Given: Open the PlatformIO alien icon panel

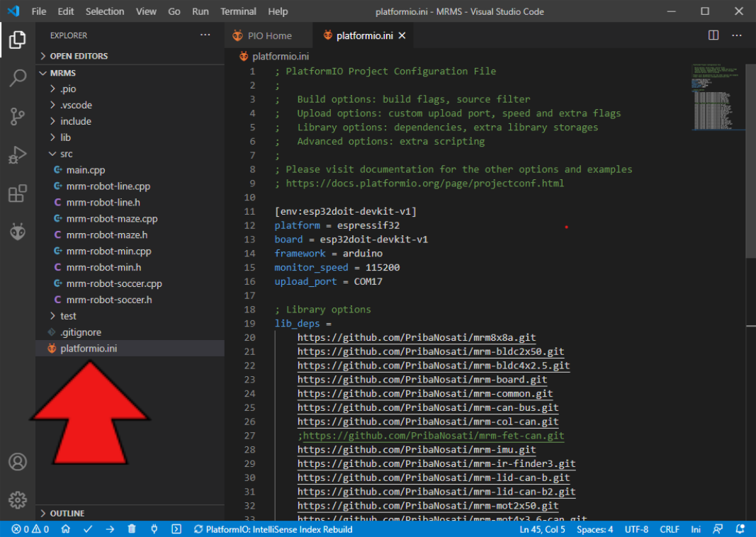Looking at the screenshot, I should (18, 232).
